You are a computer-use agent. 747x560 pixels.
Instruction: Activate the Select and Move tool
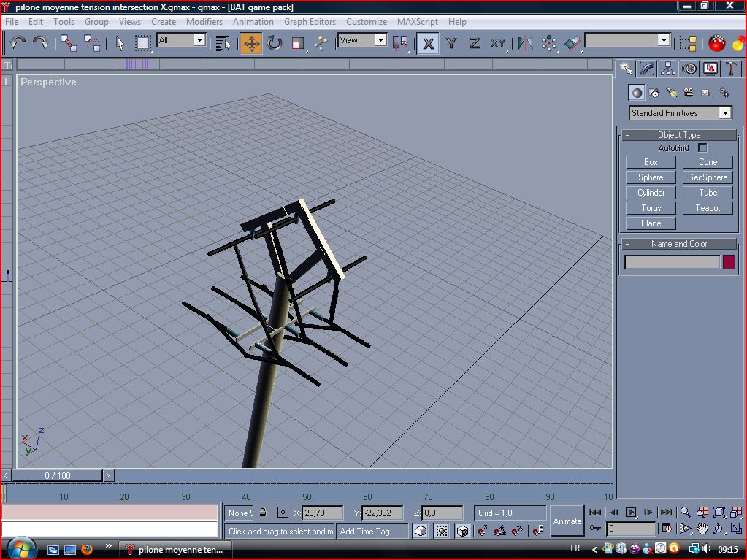(251, 43)
